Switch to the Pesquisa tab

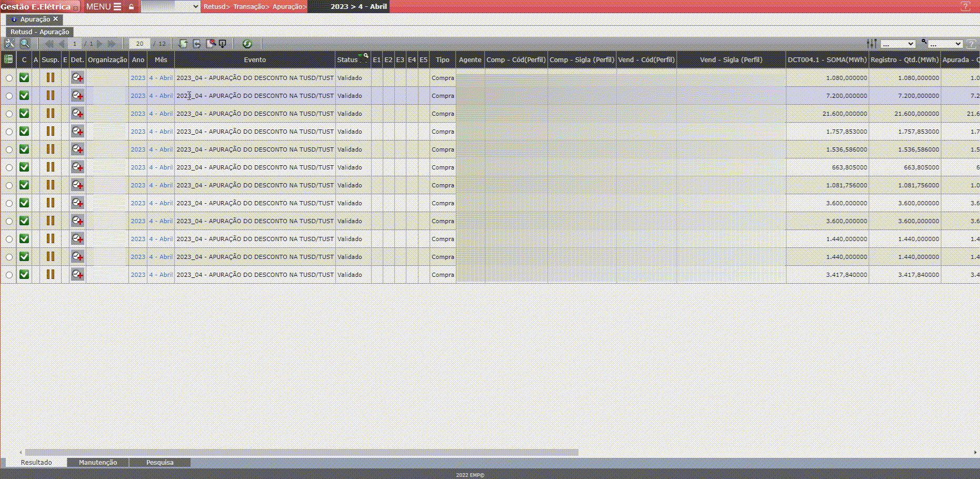point(159,462)
